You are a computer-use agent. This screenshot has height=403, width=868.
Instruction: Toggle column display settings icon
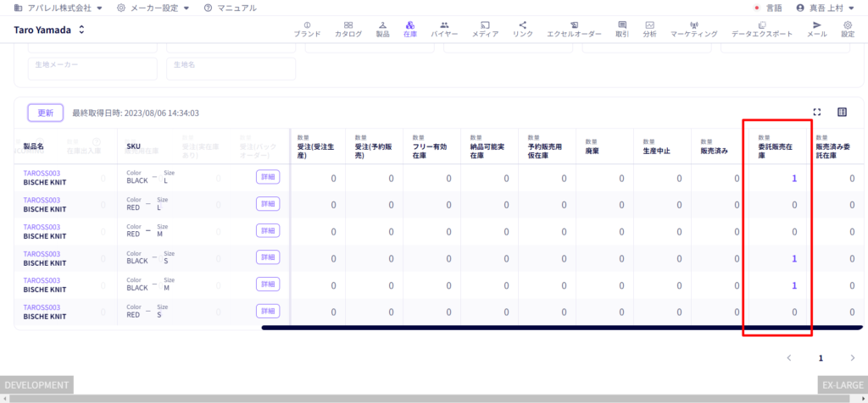[x=842, y=113]
